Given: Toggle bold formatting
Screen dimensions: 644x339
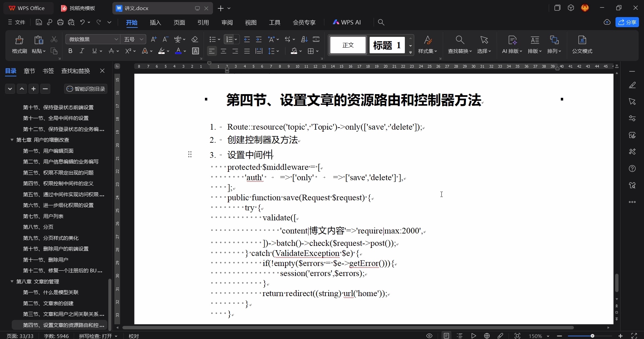Looking at the screenshot, I should (x=70, y=51).
